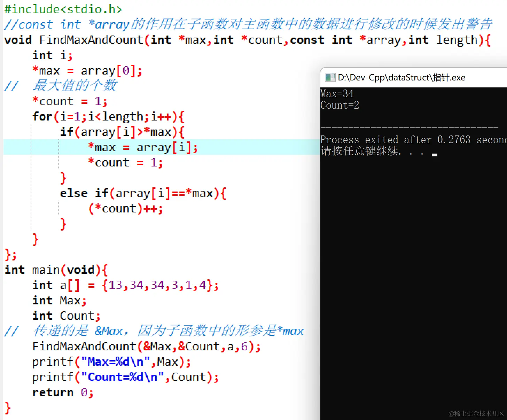Click the '#include<stdio.h>' line
Viewport: 507px width, 420px height.
[x=63, y=9]
